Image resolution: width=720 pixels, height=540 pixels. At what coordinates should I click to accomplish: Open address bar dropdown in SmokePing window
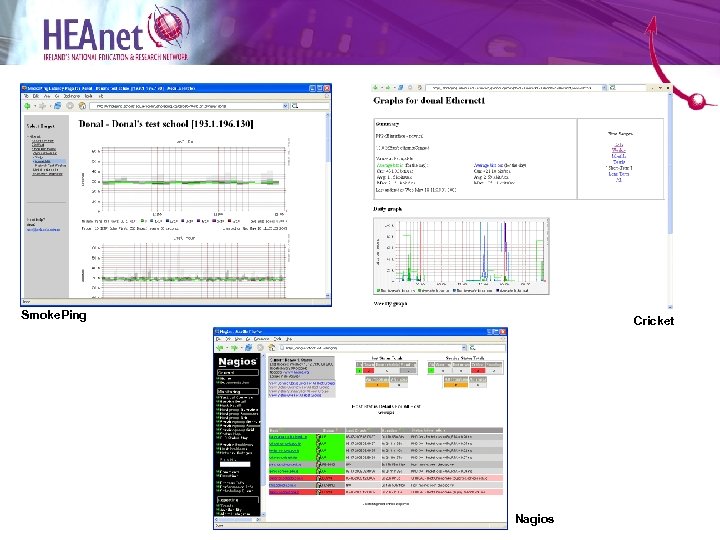click(x=285, y=106)
